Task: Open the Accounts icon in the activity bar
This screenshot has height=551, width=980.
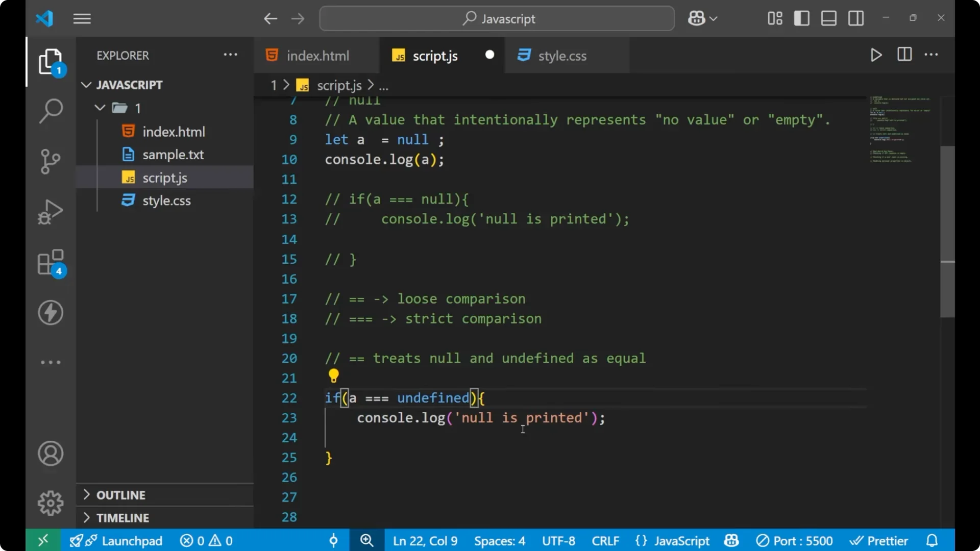Action: 50,454
